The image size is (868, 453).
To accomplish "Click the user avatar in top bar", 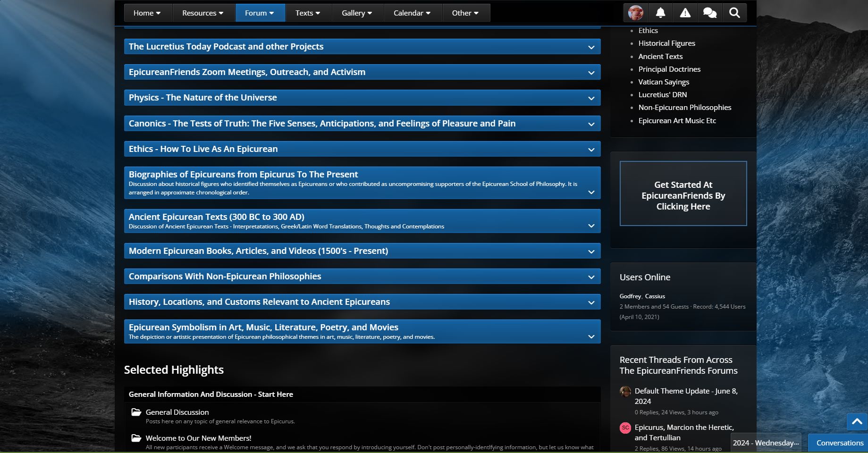I will tap(636, 13).
